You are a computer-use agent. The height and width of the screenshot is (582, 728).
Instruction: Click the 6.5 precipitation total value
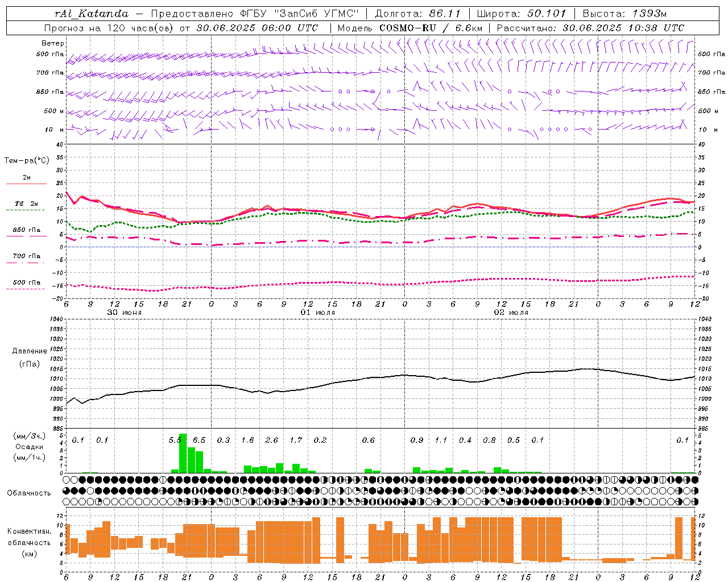click(199, 440)
